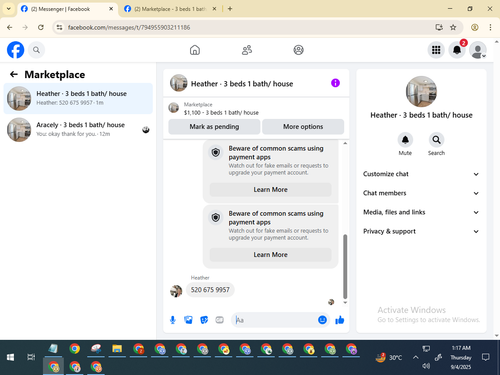Open site information icon in address bar
The height and width of the screenshot is (375, 500).
point(59,27)
